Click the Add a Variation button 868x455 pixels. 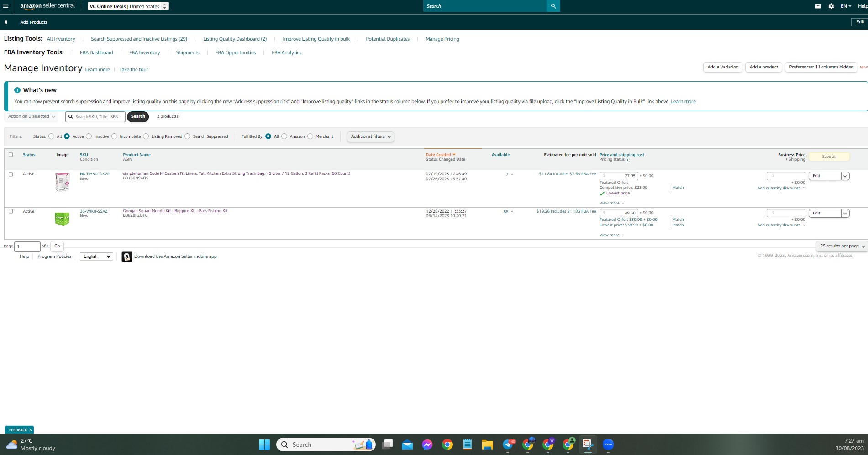pyautogui.click(x=723, y=67)
